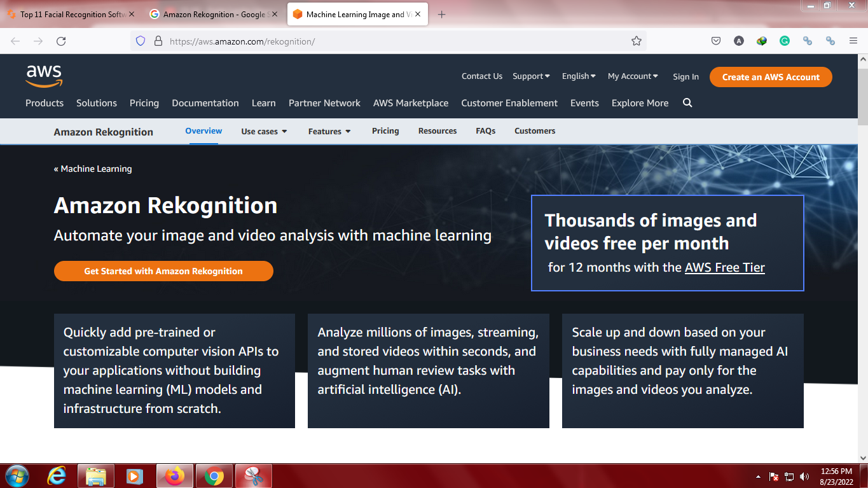The width and height of the screenshot is (868, 488).
Task: Close the Machine Learning Image tab
Action: click(418, 15)
